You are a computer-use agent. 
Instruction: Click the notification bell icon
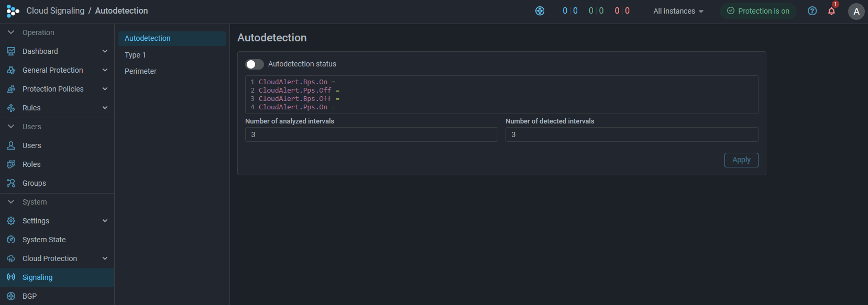[x=831, y=11]
